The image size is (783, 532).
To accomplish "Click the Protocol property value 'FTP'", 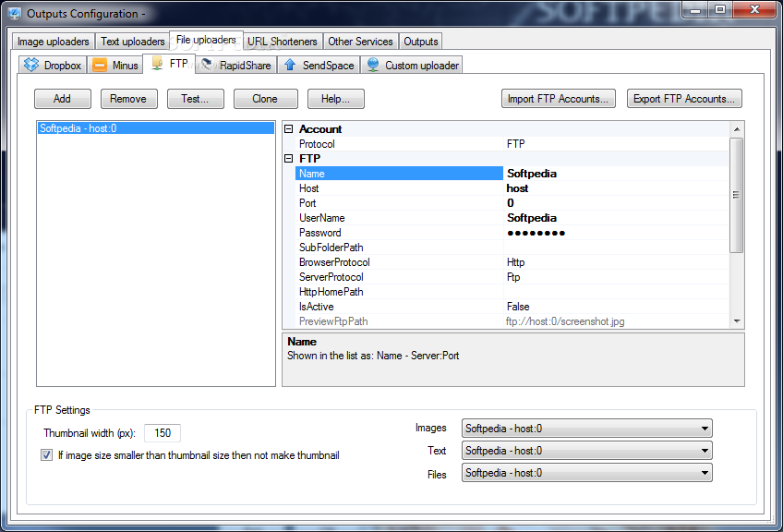I will pos(516,144).
